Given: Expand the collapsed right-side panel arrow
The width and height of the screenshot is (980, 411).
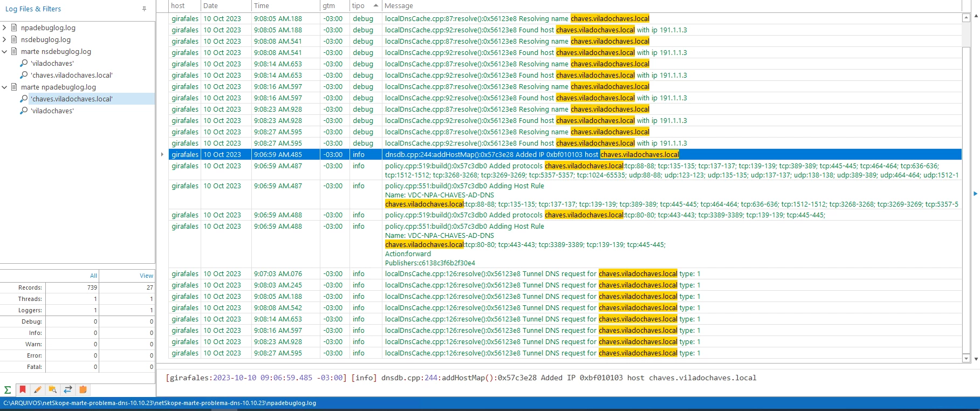Looking at the screenshot, I should pyautogui.click(x=975, y=194).
